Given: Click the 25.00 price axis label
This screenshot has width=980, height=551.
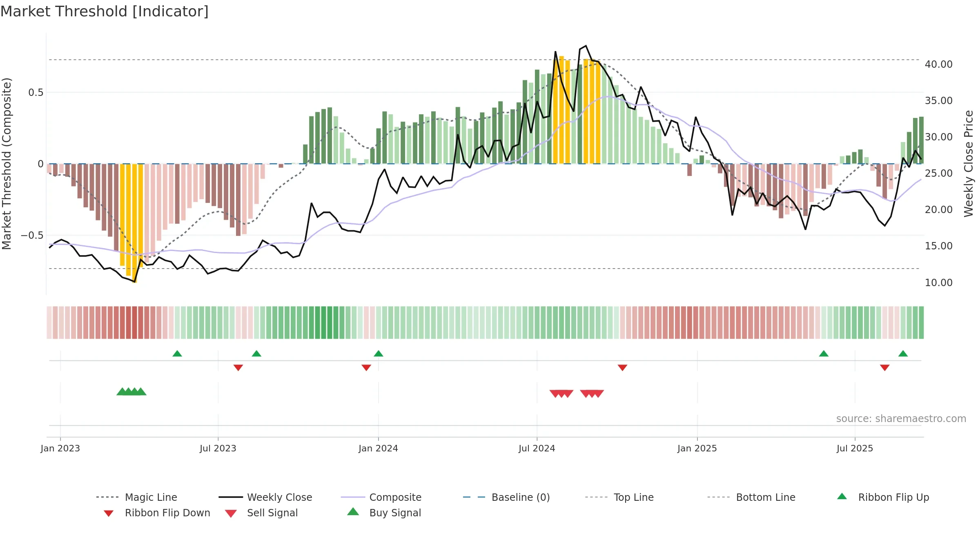Looking at the screenshot, I should [x=939, y=173].
